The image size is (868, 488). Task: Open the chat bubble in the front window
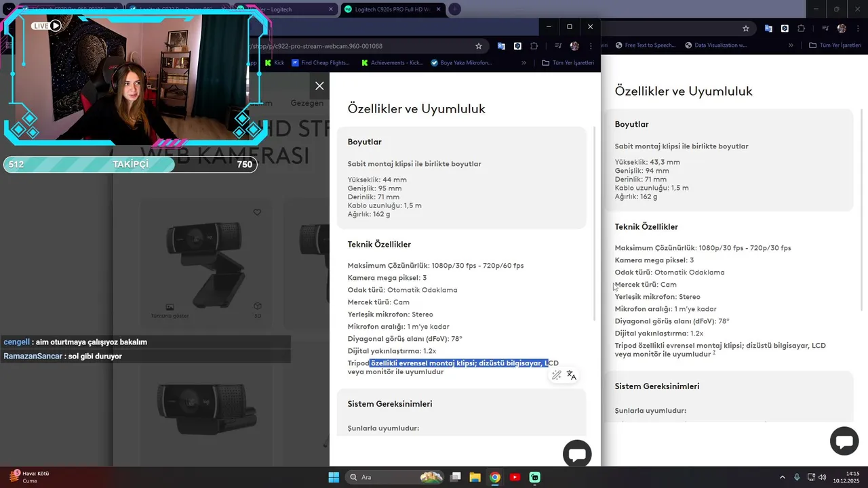pyautogui.click(x=577, y=454)
